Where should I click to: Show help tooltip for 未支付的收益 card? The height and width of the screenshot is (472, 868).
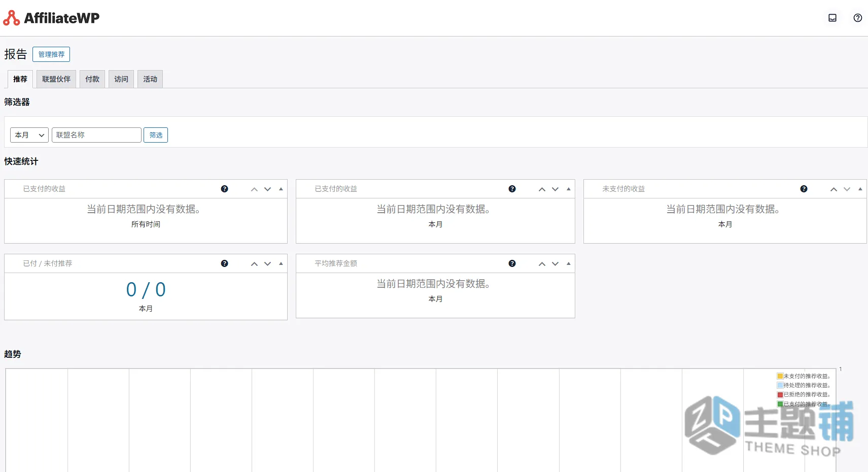click(804, 189)
